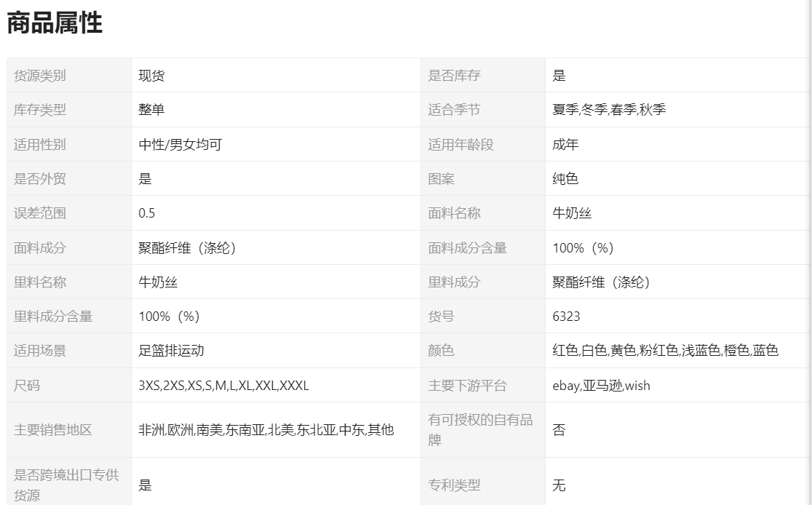Click the 有可授权的自有品牌 label
The image size is (812, 505).
pyautogui.click(x=480, y=430)
